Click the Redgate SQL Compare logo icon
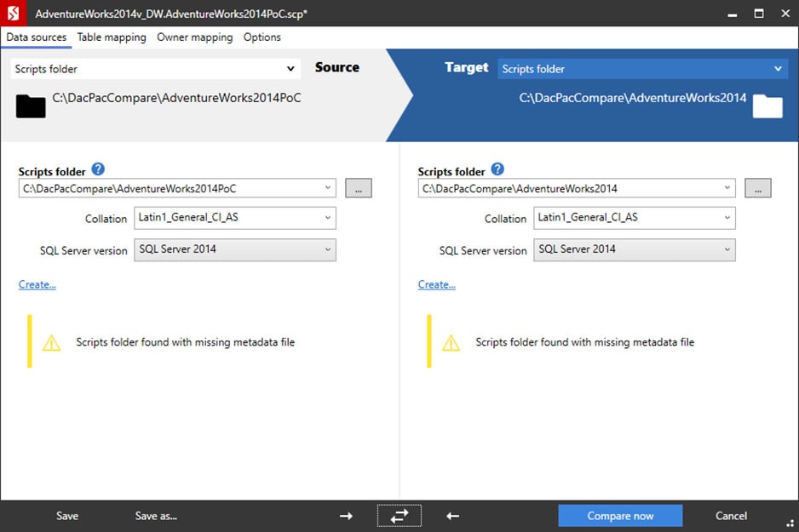Viewport: 799px width, 532px height. pyautogui.click(x=13, y=14)
